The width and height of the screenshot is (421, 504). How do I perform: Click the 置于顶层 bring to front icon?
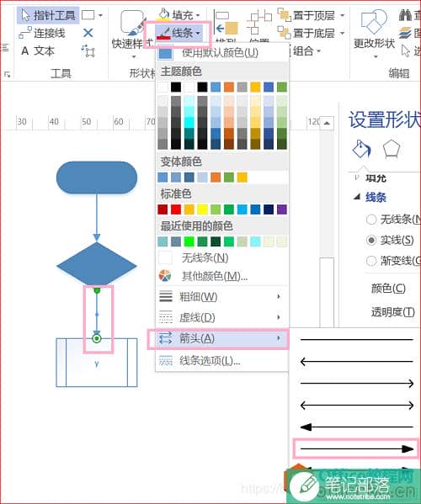[x=285, y=15]
